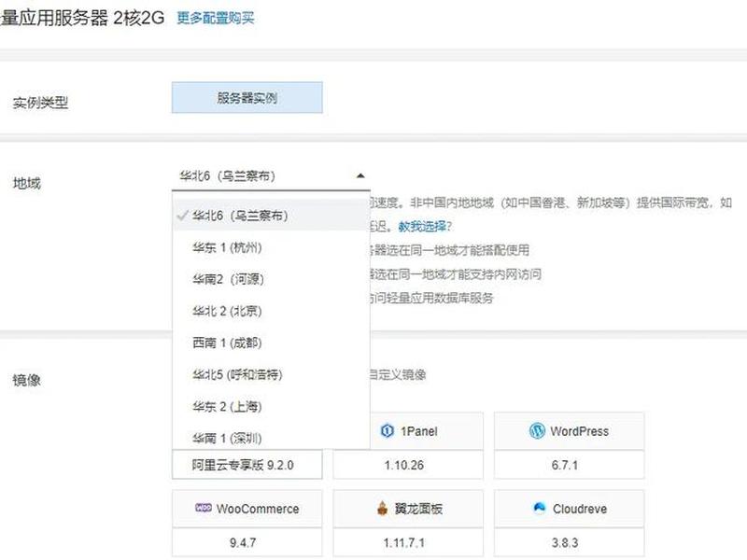Click the 镜像 label text
Viewport: 747px width, 560px height.
[27, 380]
